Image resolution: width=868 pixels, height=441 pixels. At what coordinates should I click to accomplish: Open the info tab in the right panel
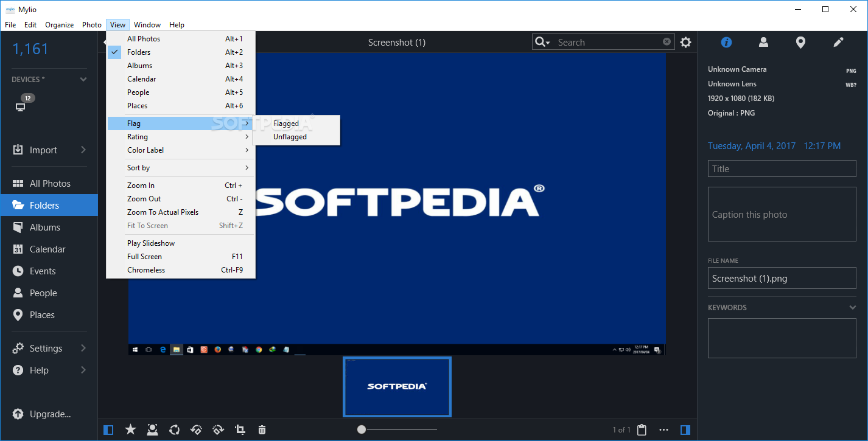click(726, 43)
